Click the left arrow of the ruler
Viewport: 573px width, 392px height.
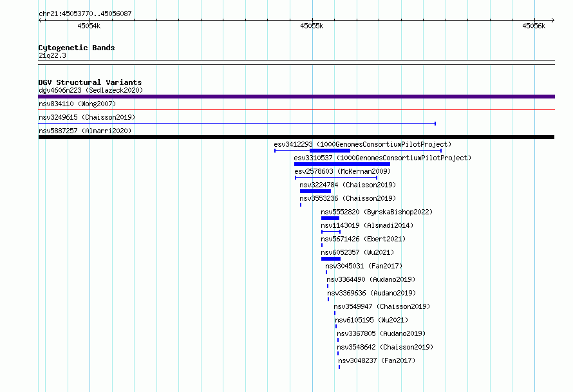click(41, 20)
